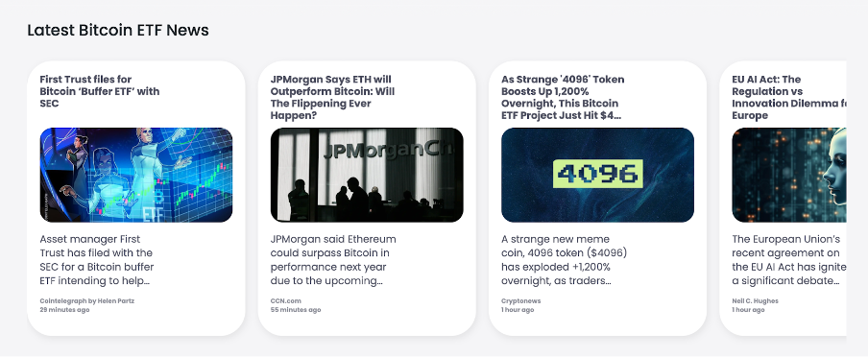
Task: Click the Cryptonews source label
Action: click(521, 301)
